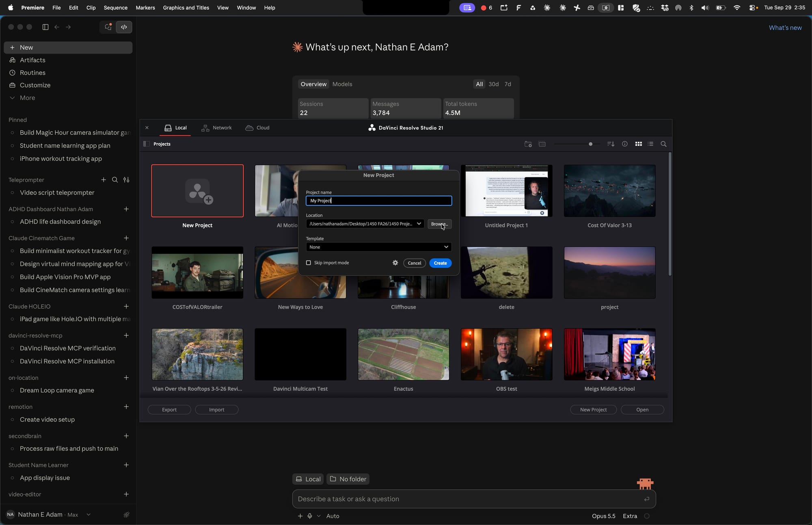Click the Bluetooth icon in menu bar
This screenshot has width=812, height=525.
coord(691,8)
